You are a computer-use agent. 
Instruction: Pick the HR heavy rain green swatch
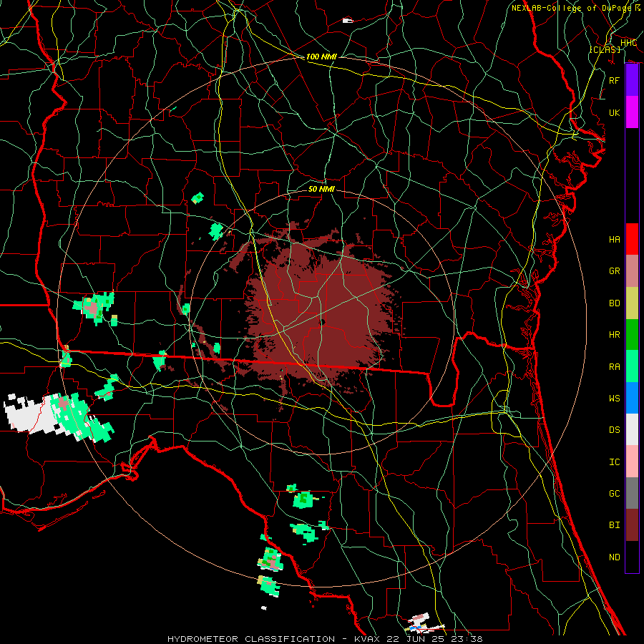632,334
